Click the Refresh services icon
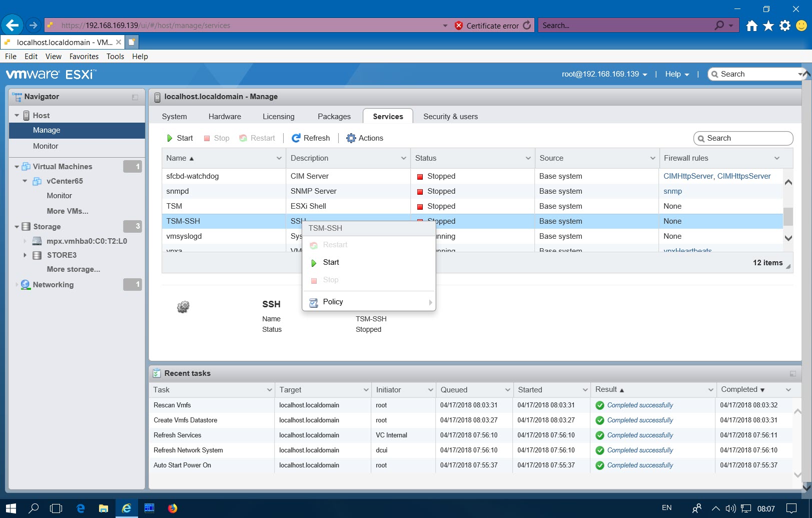 [296, 138]
